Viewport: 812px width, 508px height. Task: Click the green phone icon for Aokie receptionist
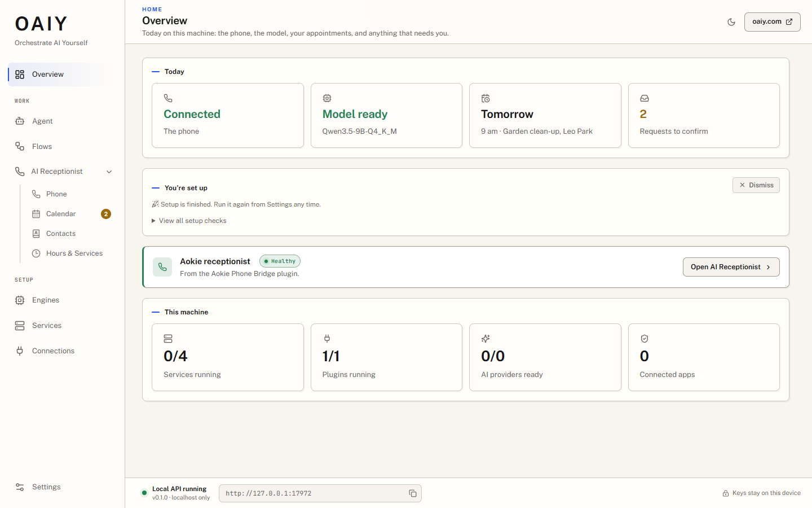[162, 267]
